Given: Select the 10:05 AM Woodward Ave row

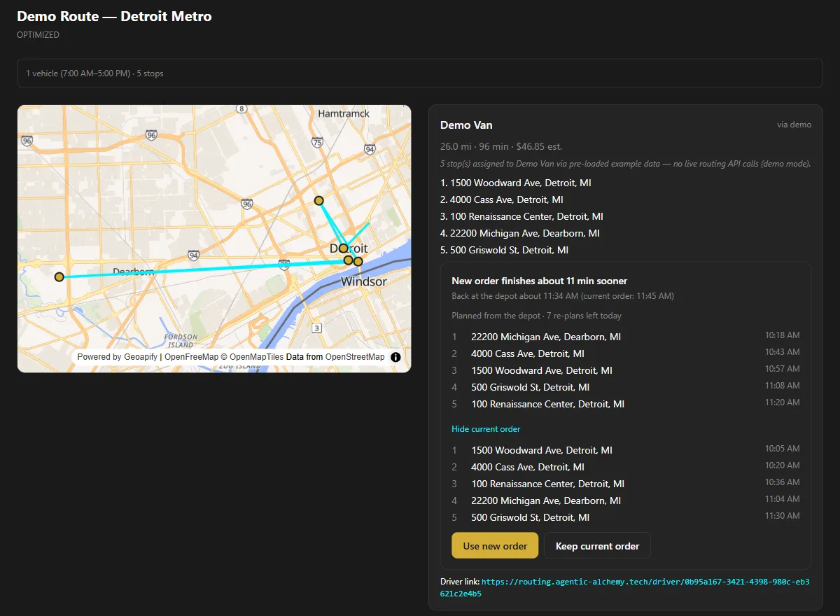Looking at the screenshot, I should [x=626, y=450].
